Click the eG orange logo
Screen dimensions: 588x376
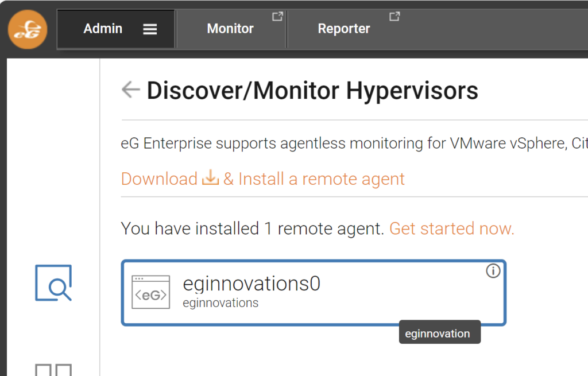28,29
